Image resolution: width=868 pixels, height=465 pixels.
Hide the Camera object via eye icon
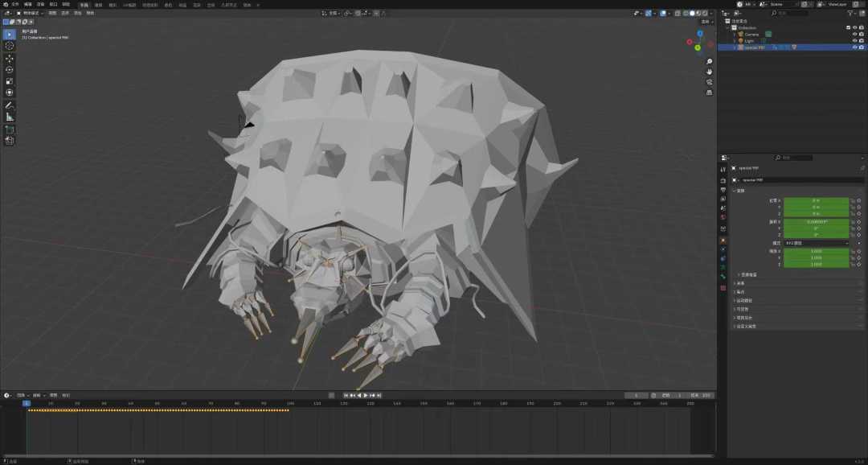tap(854, 34)
